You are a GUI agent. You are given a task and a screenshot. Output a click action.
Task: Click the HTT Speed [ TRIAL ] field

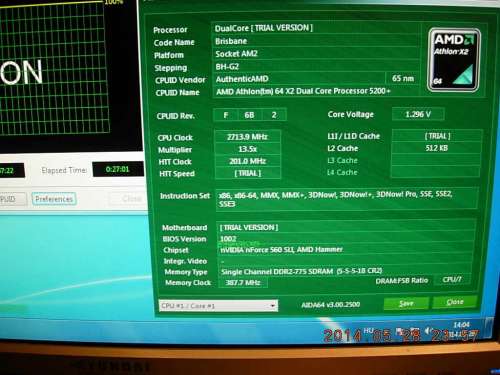click(x=247, y=173)
